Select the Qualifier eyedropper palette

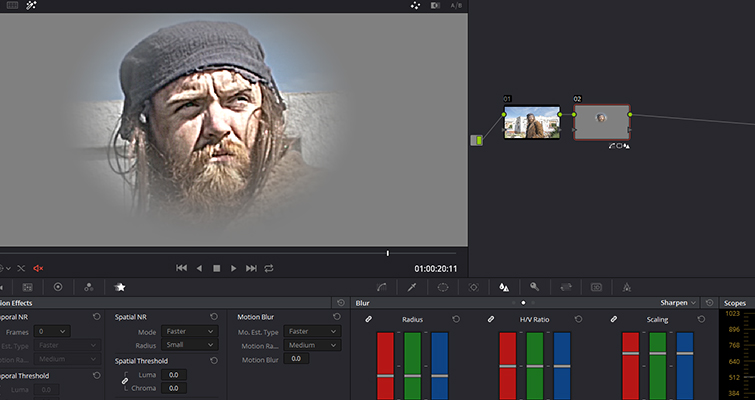coord(411,287)
